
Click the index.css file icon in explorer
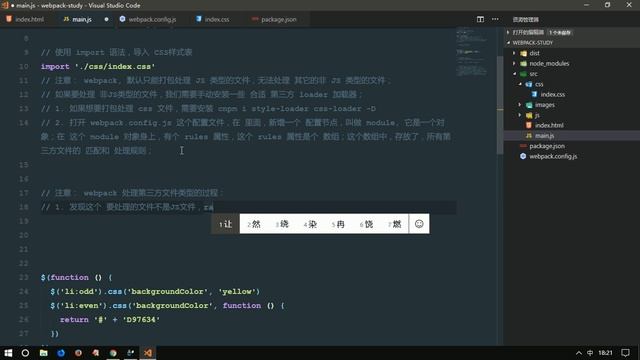click(x=534, y=94)
